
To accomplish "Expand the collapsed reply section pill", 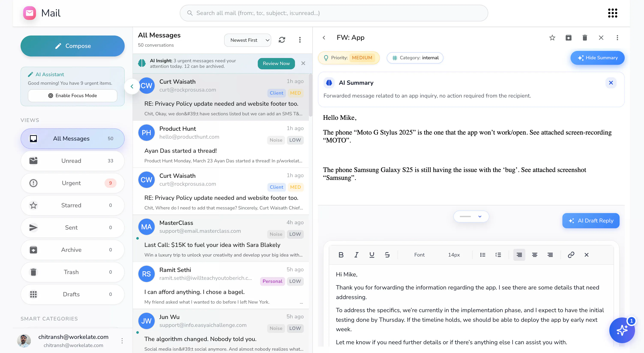I will pyautogui.click(x=471, y=217).
